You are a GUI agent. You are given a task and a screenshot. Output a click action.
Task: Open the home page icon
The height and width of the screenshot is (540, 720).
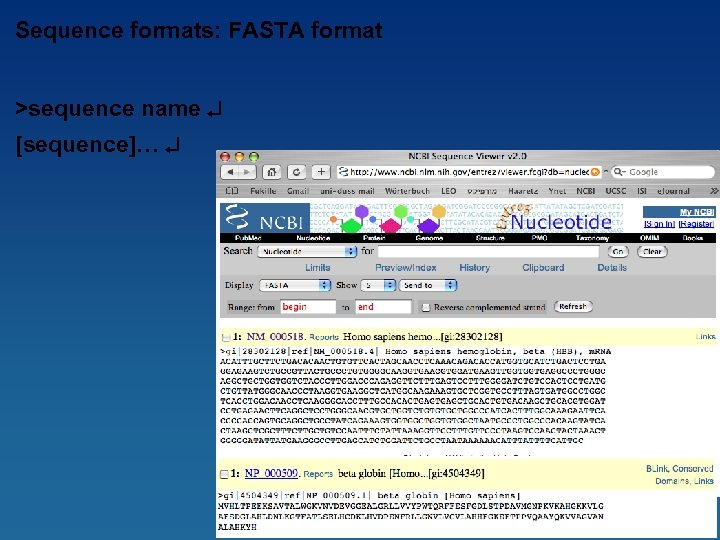(272, 172)
